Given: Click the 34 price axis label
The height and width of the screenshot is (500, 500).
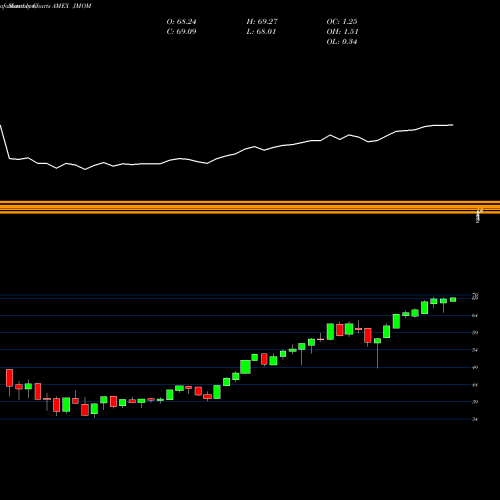Looking at the screenshot, I should [475, 419].
